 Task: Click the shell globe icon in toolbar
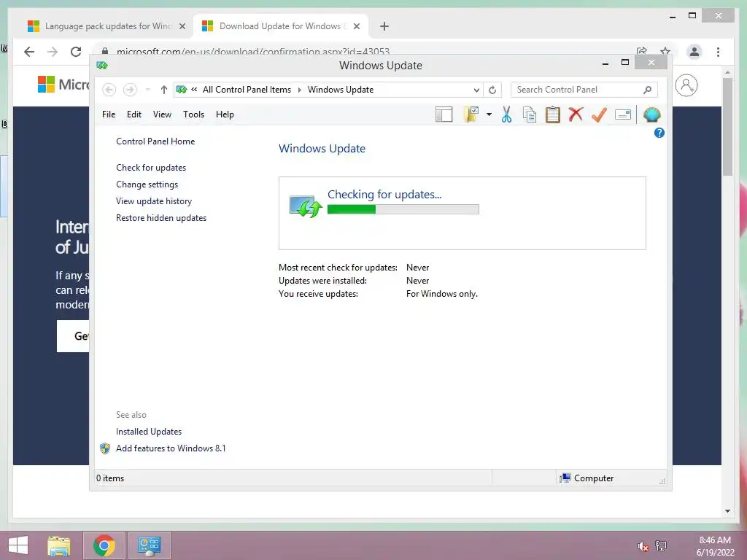651,114
